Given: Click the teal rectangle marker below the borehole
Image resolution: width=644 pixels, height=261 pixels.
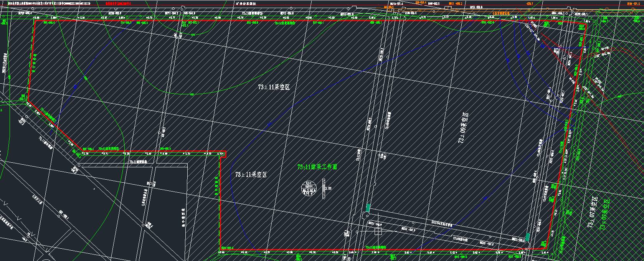Looking at the screenshot, I should (368, 208).
